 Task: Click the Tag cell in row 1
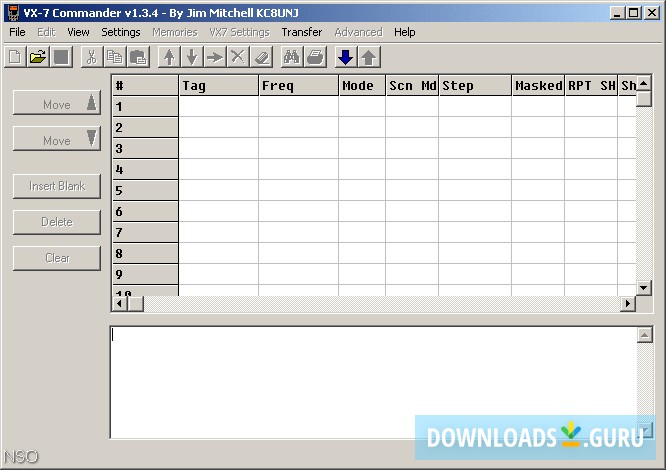click(x=219, y=106)
